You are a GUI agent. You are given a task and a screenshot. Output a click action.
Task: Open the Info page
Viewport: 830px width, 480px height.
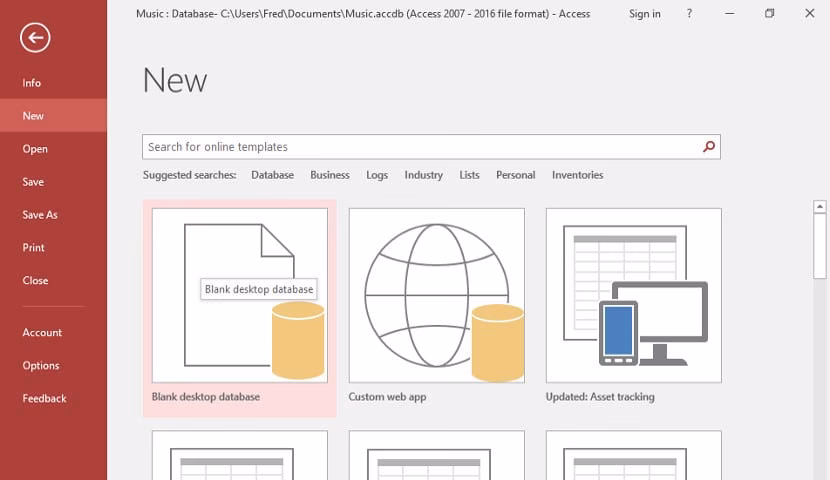[x=53, y=83]
